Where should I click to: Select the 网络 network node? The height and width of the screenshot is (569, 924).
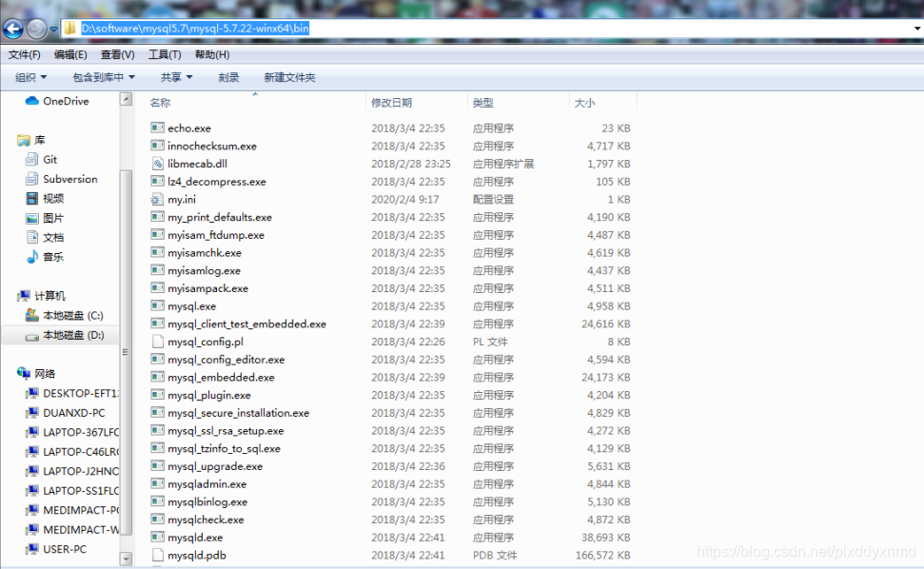tap(44, 373)
